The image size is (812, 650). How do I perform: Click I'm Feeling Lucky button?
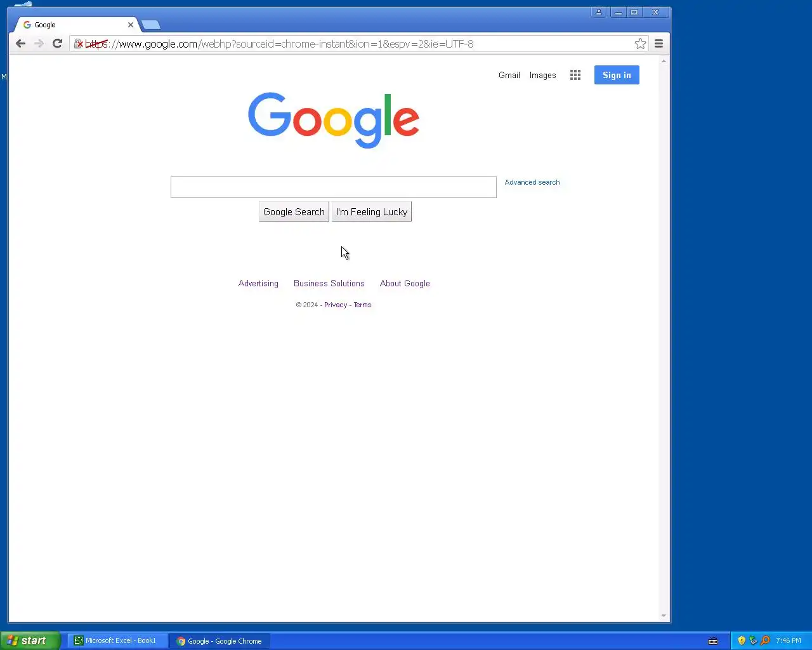(x=372, y=212)
